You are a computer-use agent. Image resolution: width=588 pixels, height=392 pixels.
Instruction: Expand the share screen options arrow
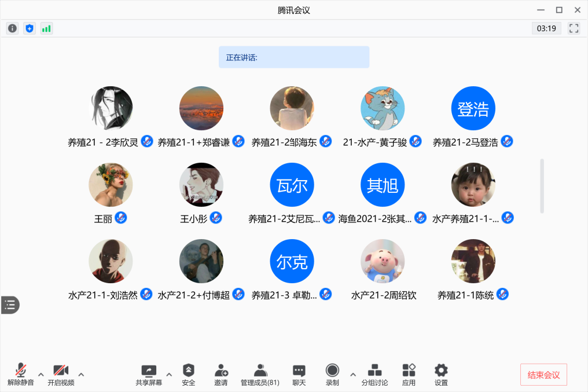point(169,373)
